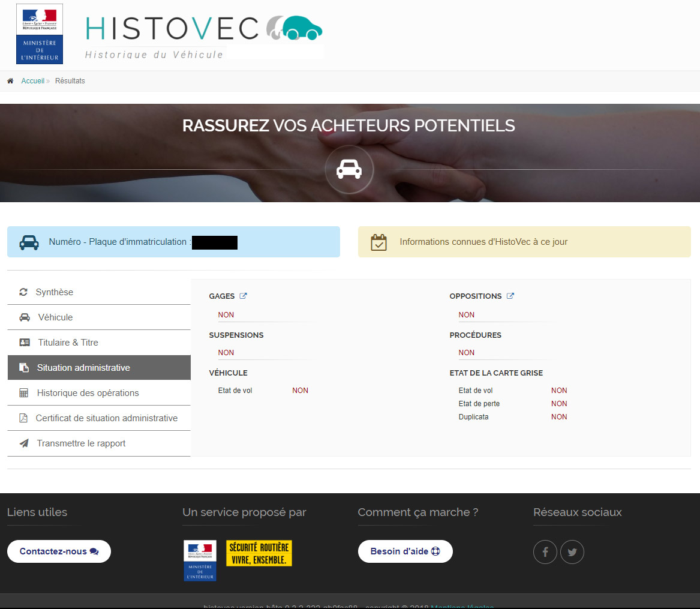Select the Situation administrative tab
The image size is (700, 609).
pyautogui.click(x=99, y=367)
